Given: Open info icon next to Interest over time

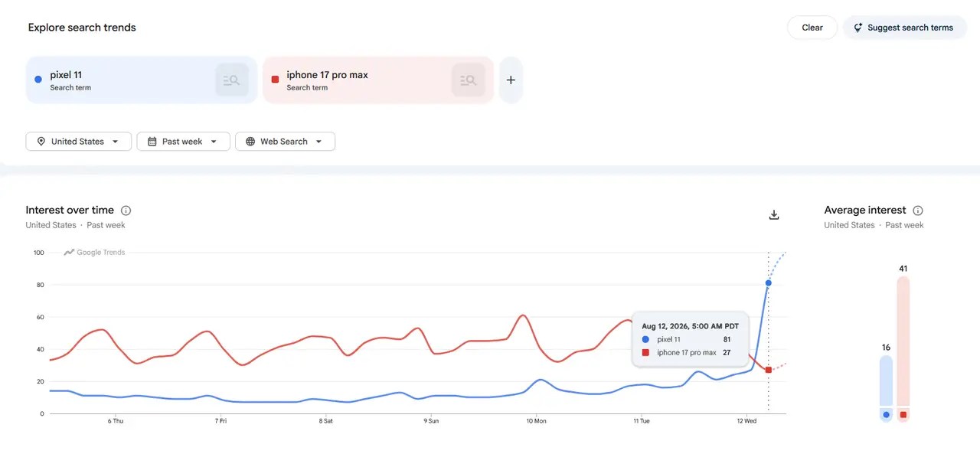Looking at the screenshot, I should 126,211.
